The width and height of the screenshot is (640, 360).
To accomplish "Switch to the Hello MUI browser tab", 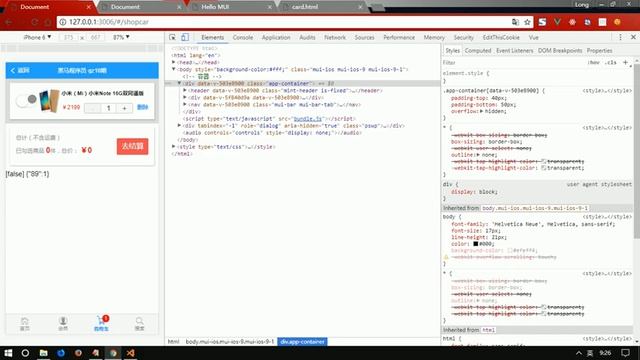I will 231,7.
